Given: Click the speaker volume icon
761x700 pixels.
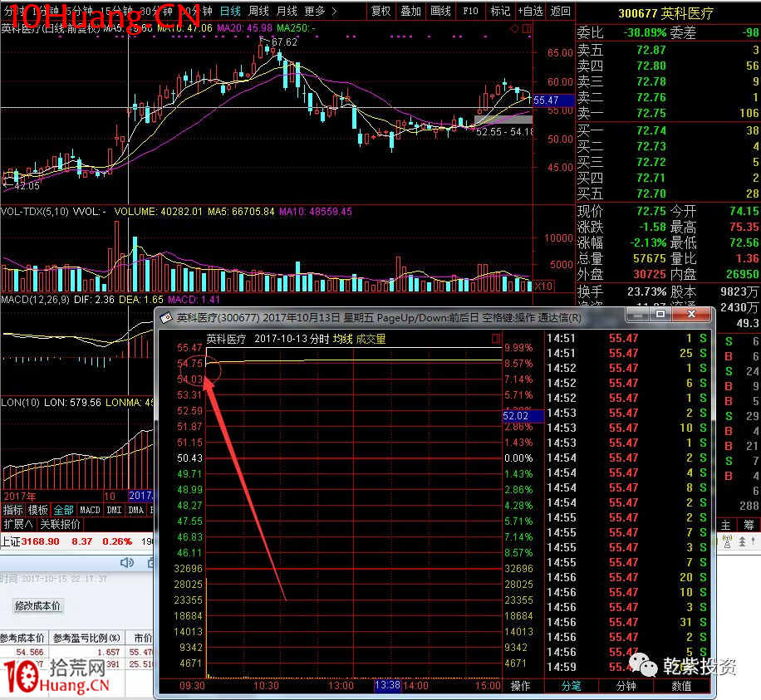Looking at the screenshot, I should tap(127, 563).
